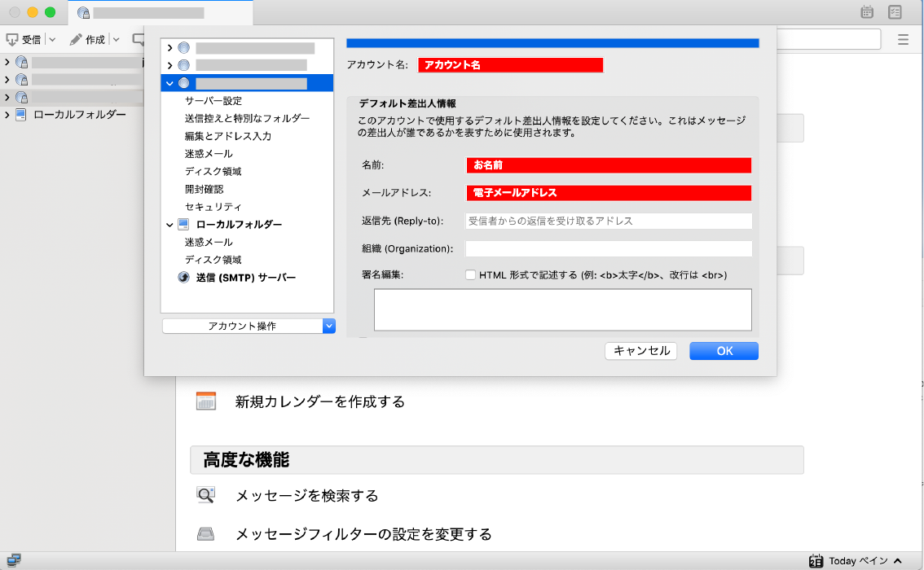Expand ローカルフォルダー in the main folder pane
This screenshot has width=924, height=570.
[7, 115]
